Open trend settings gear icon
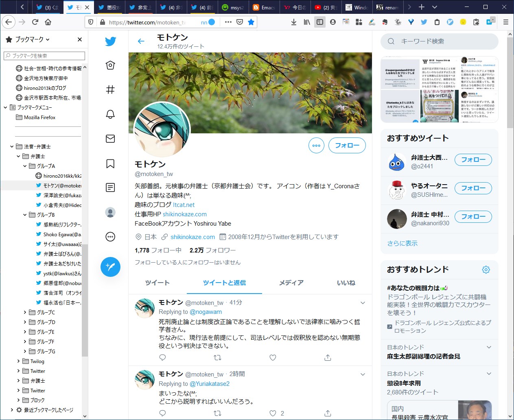The height and width of the screenshot is (420, 514). click(x=486, y=270)
